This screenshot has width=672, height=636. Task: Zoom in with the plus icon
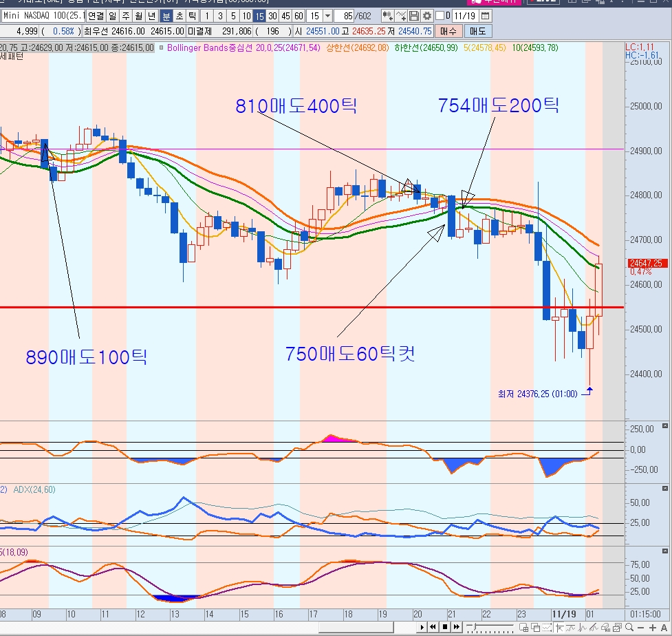(653, 628)
